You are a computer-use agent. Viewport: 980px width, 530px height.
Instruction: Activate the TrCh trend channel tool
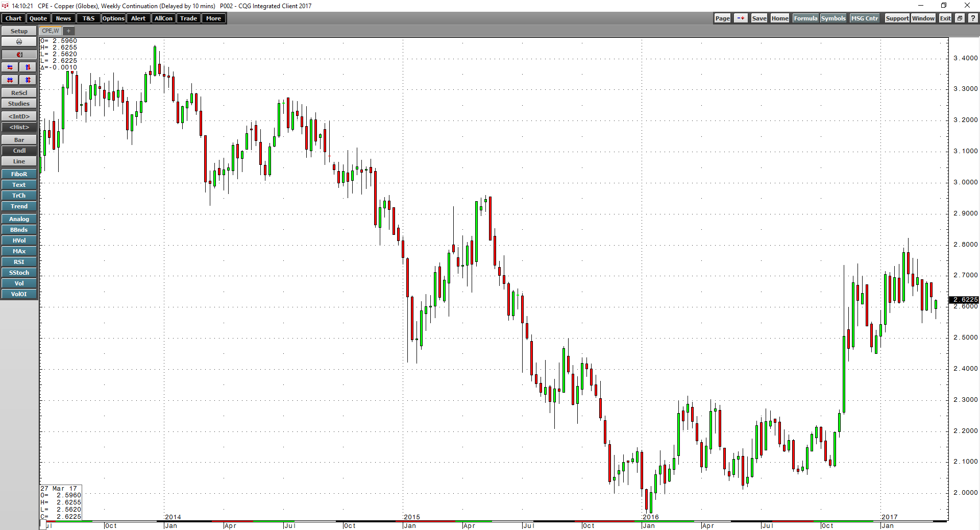pyautogui.click(x=19, y=196)
